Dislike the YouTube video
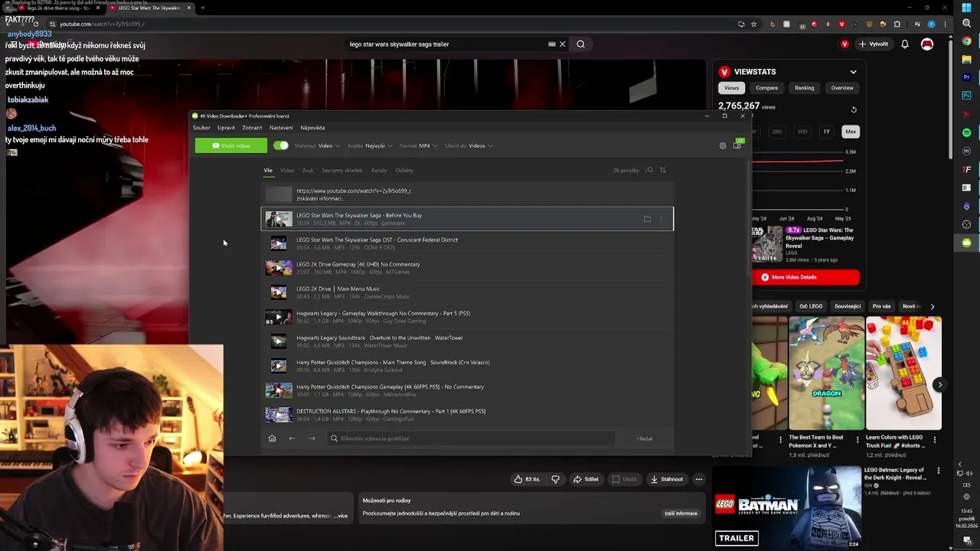The width and height of the screenshot is (980, 551). click(x=556, y=479)
